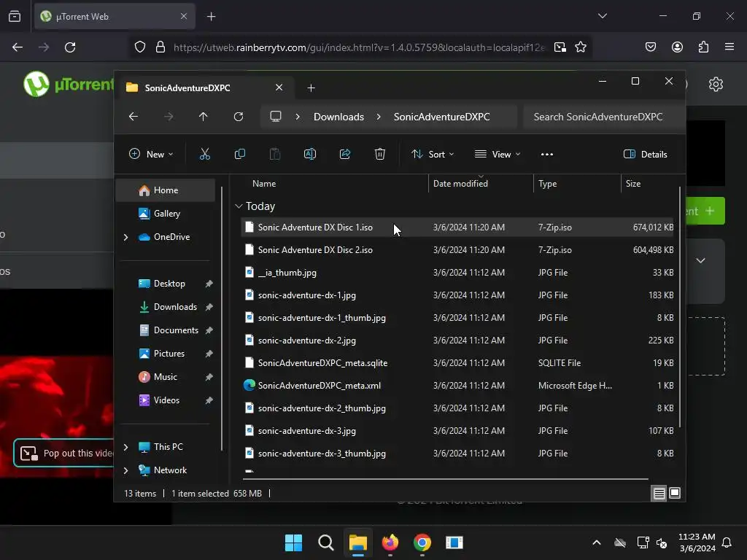Switch to details list view icon in status bar
747x560 pixels.
coord(659,494)
